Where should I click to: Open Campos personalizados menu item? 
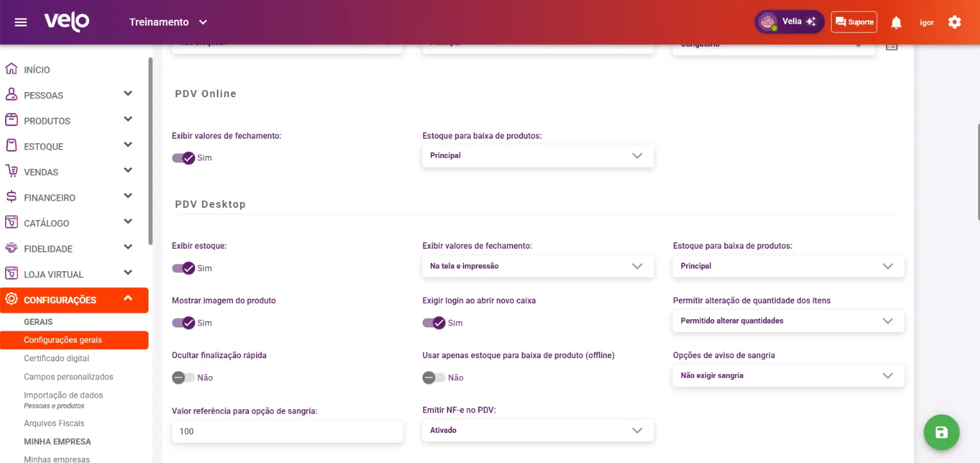point(68,377)
